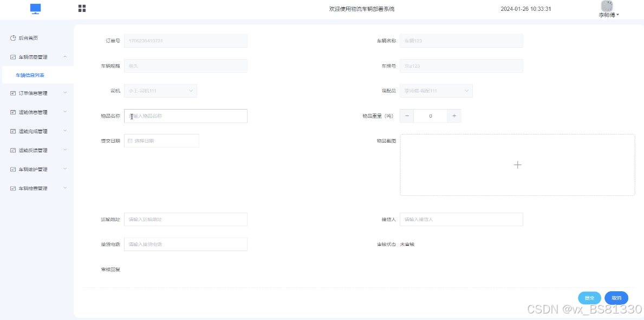This screenshot has height=320, width=644.
Task: Click the 运输完成管理 icon
Action: pos(13,131)
